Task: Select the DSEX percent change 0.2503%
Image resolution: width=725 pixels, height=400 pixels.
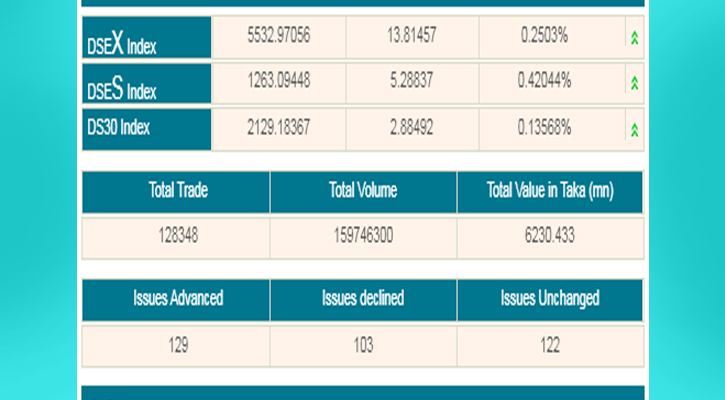Action: coord(544,35)
